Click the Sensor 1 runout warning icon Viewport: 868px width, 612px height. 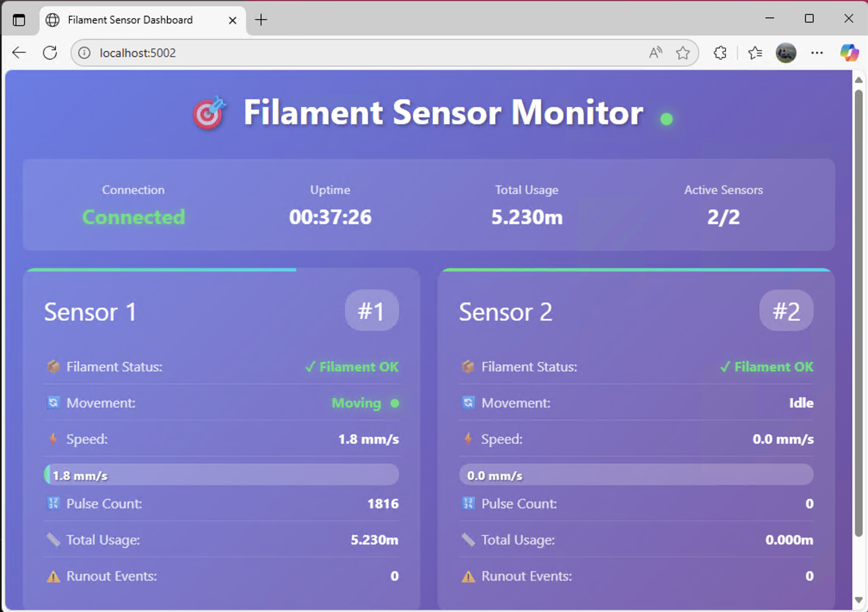pos(53,576)
